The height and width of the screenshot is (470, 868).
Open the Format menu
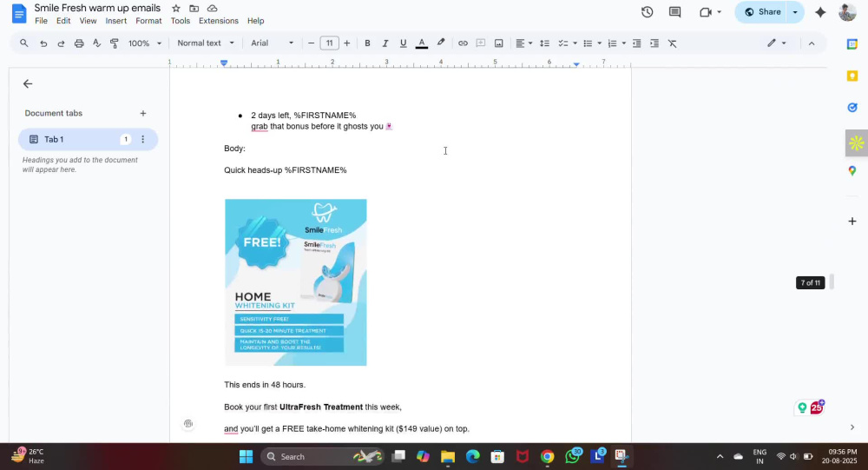coord(149,21)
